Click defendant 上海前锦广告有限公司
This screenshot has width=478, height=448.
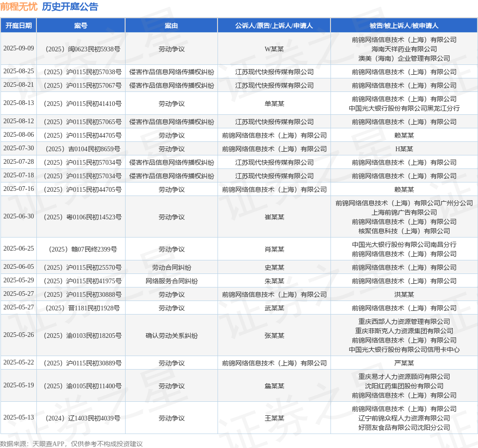[x=404, y=212]
